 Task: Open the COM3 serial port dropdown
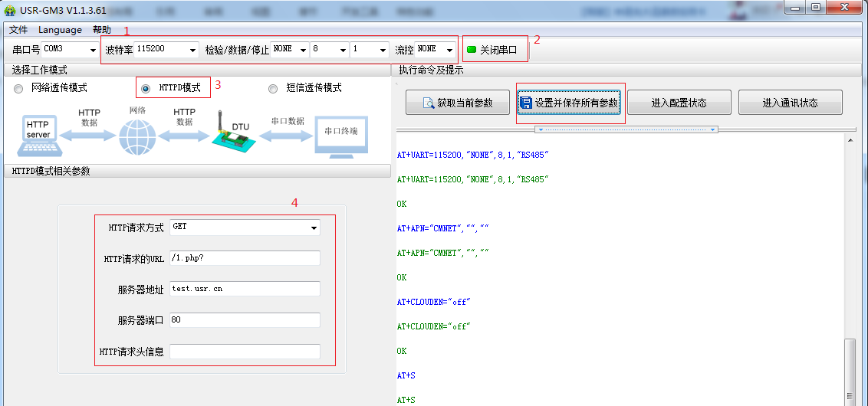92,50
